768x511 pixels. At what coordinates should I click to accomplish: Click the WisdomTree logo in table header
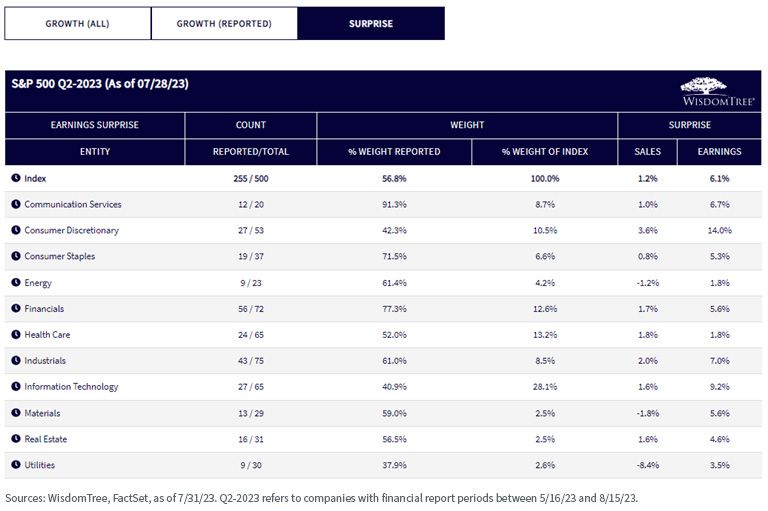718,92
